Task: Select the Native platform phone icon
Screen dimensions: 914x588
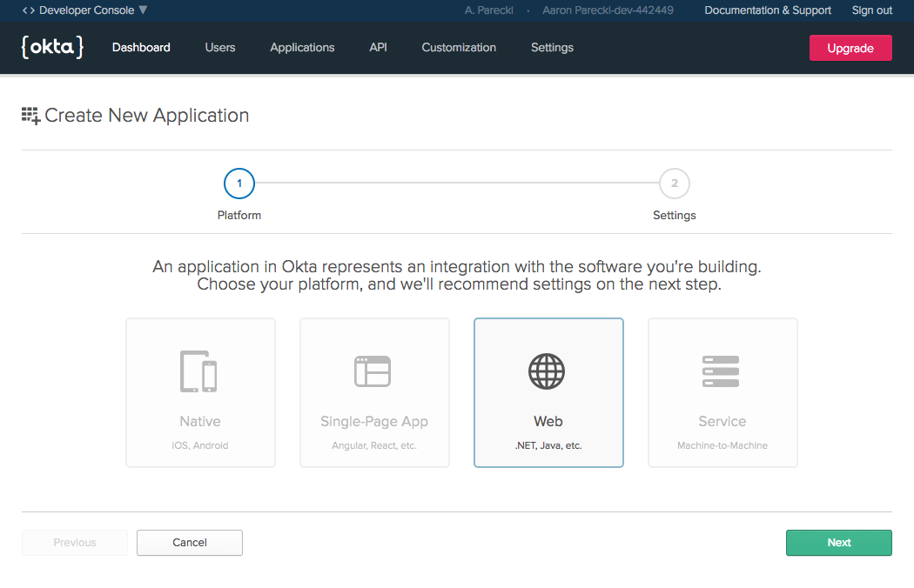Action: 198,371
